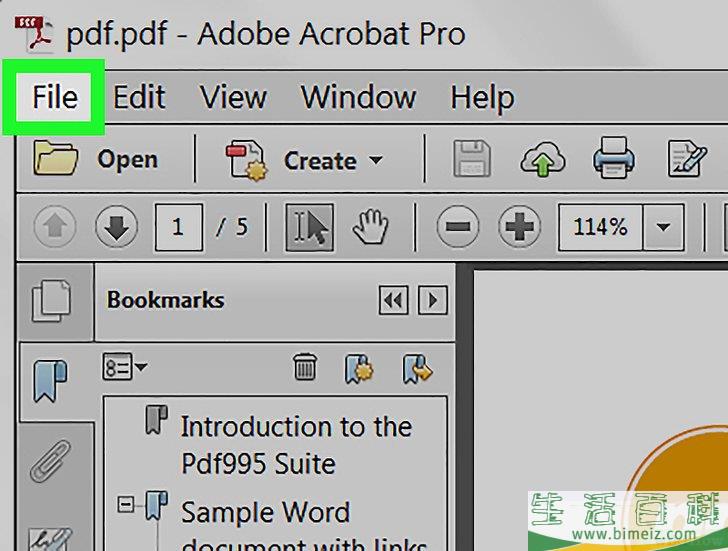
Task: Open the Bookmarks panel ribbon icon
Action: [x=50, y=381]
